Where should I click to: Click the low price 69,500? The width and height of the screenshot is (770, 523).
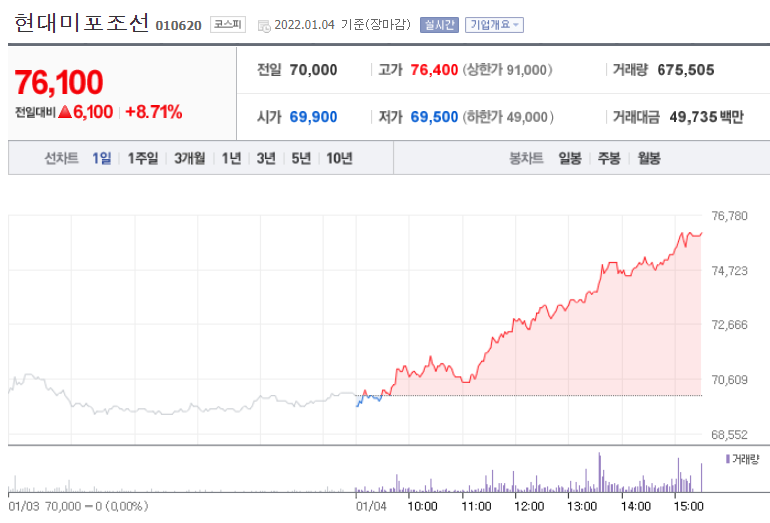click(434, 117)
